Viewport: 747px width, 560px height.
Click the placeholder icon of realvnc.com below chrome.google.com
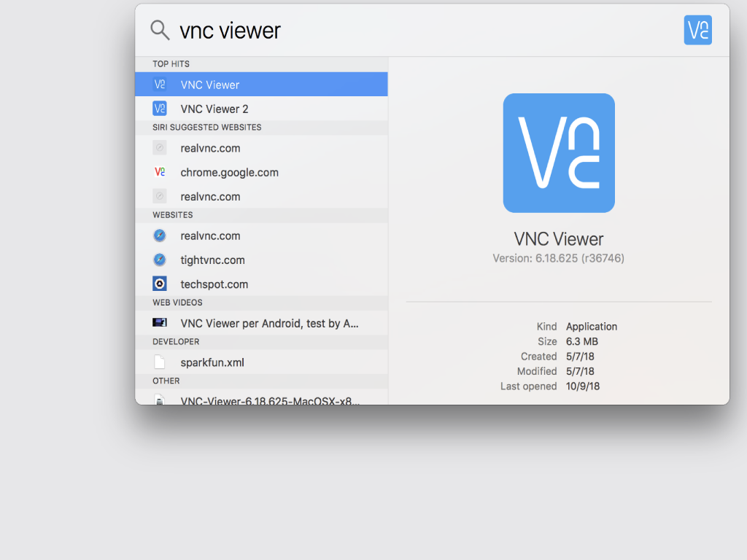pos(160,196)
